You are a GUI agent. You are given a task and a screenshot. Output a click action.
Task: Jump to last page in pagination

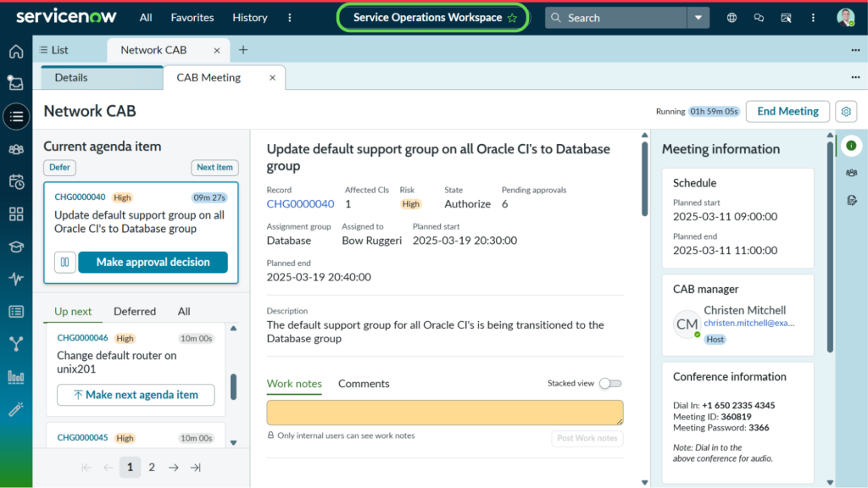tap(196, 468)
